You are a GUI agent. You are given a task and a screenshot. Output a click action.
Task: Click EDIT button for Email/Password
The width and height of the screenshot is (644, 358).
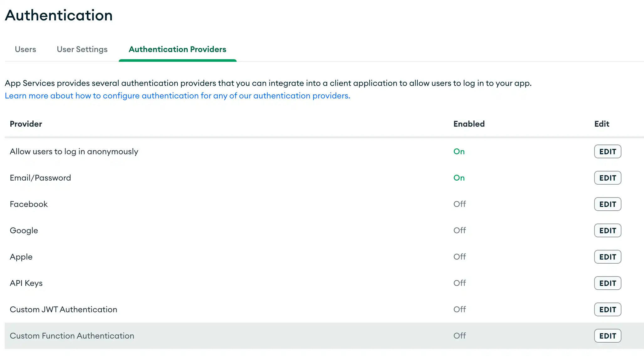(x=608, y=178)
